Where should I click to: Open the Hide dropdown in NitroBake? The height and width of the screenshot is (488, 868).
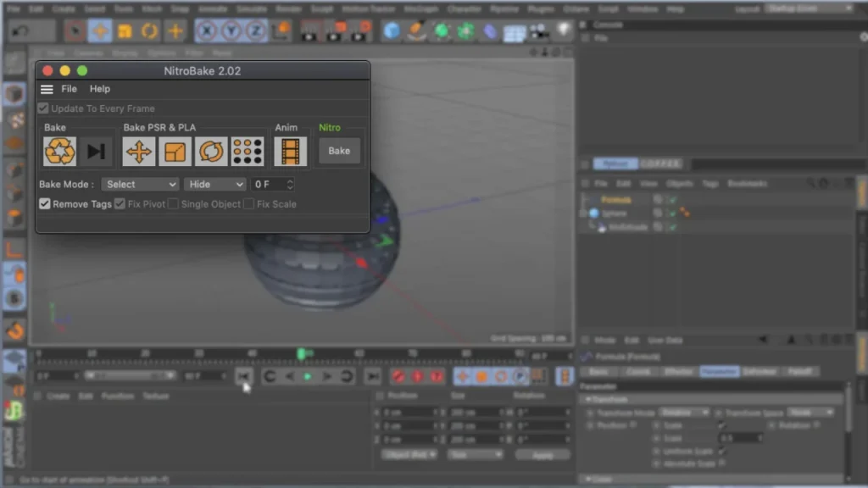tap(214, 184)
